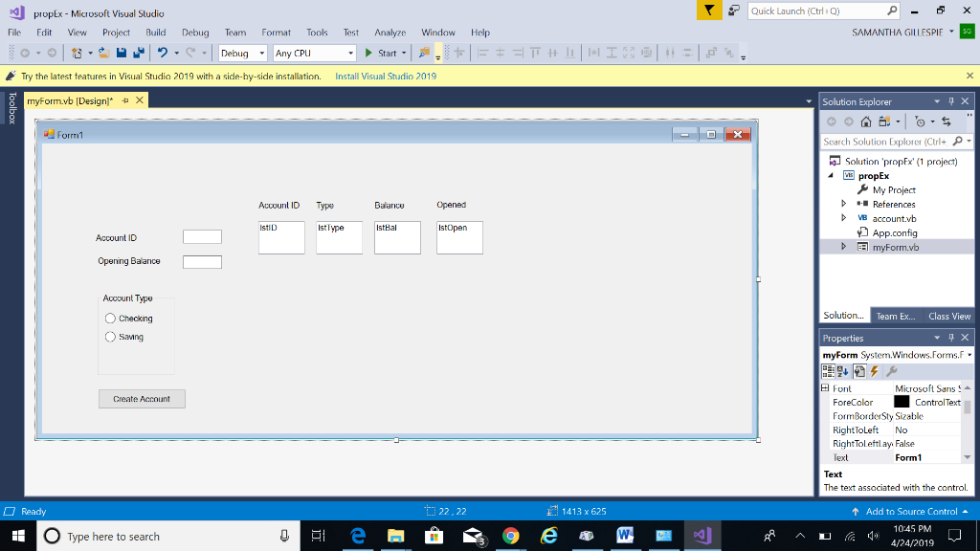Select the Checking radio button
The height and width of the screenshot is (551, 980).
(111, 319)
